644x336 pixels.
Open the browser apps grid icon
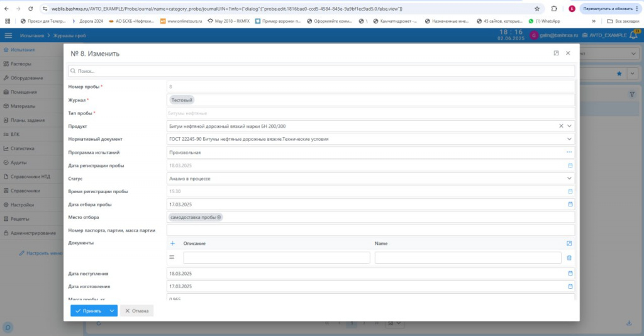click(8, 21)
